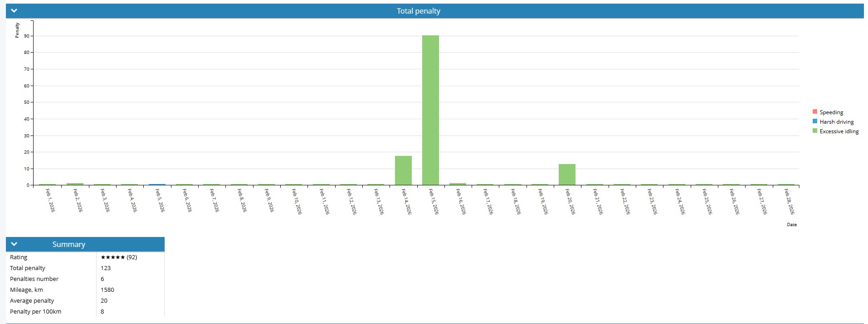Toggle the Excessive idling series label
This screenshot has width=868, height=324.
839,131
